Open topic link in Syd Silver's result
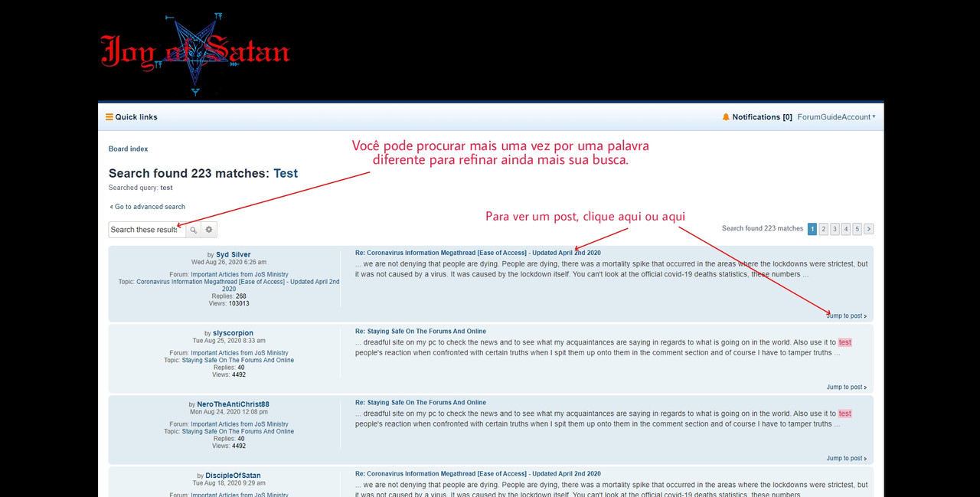980x497 pixels. pos(238,285)
